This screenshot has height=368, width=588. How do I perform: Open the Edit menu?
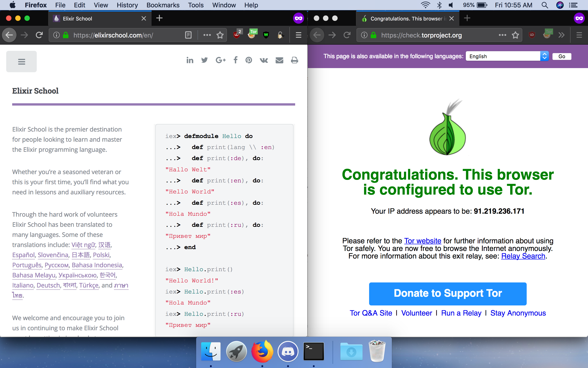[79, 5]
